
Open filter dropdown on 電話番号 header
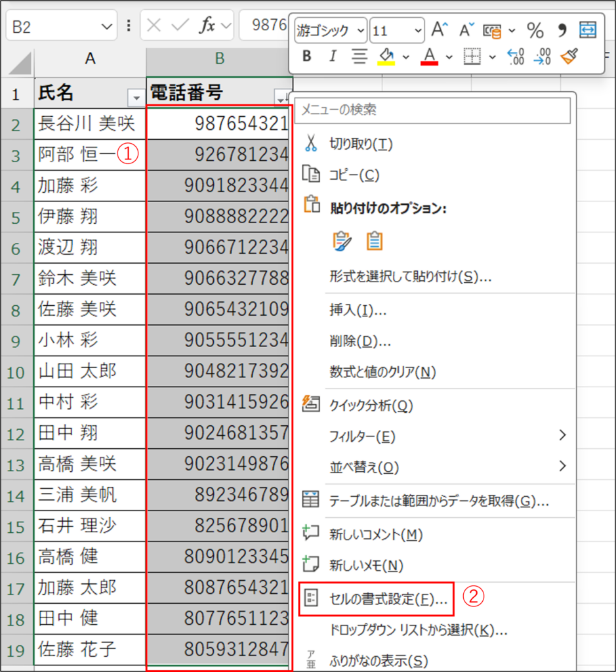pyautogui.click(x=282, y=98)
